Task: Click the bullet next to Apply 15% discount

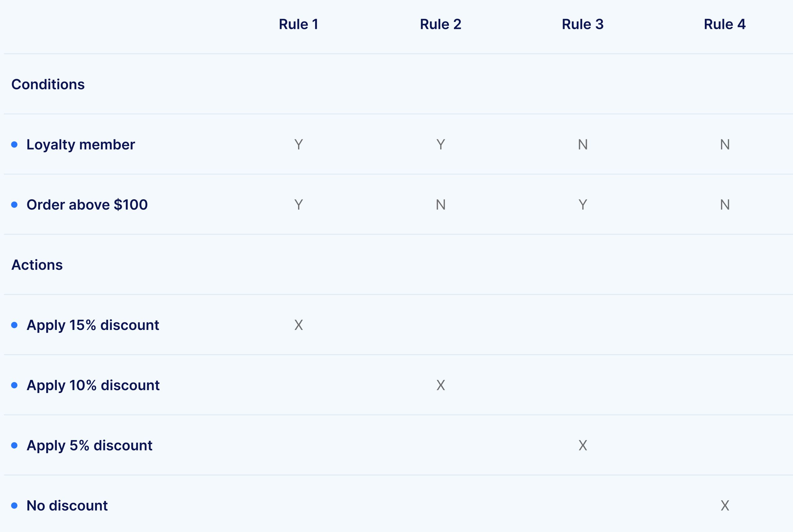Action: pyautogui.click(x=14, y=325)
